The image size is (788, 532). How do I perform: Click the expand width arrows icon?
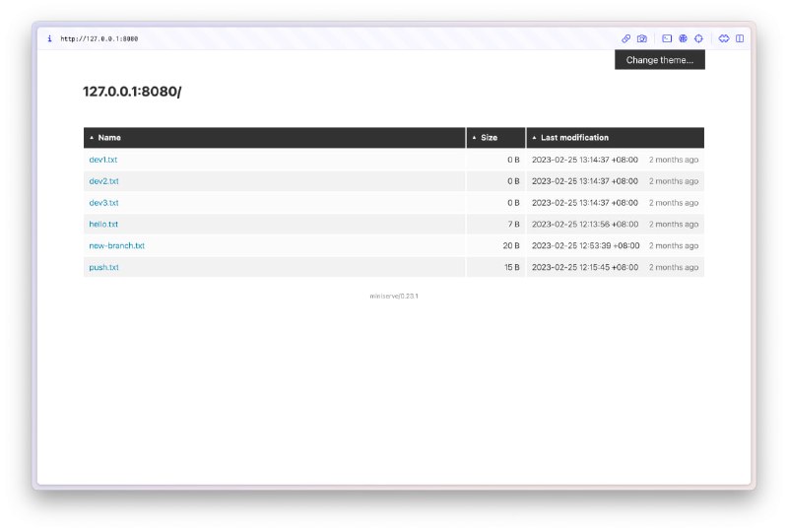coord(724,38)
